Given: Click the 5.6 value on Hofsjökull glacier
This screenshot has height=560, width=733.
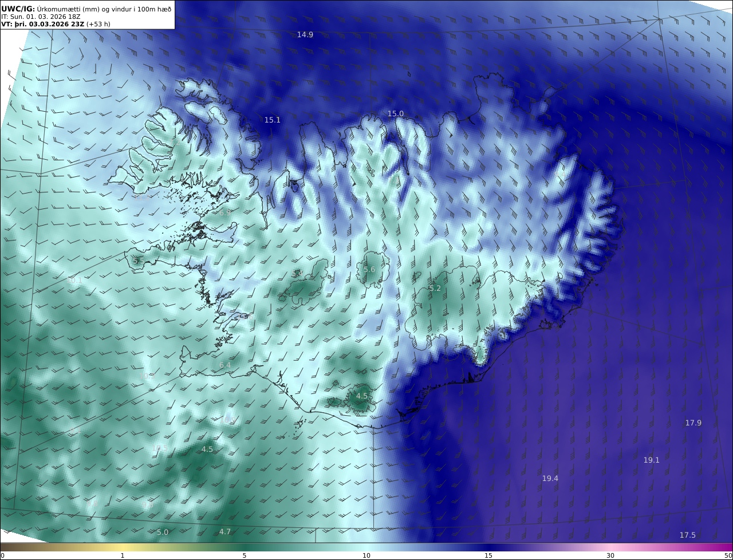Looking at the screenshot, I should click(369, 270).
